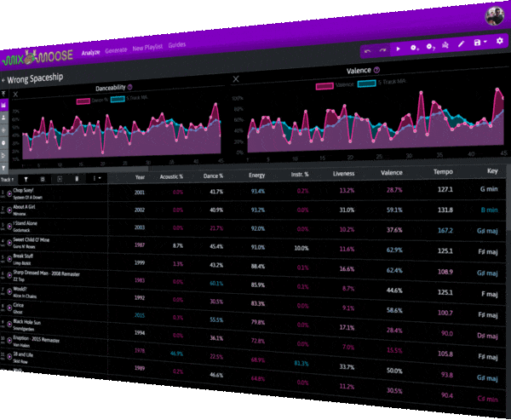Toggle the Valence legend series
This screenshot has width=511, height=420.
click(335, 85)
